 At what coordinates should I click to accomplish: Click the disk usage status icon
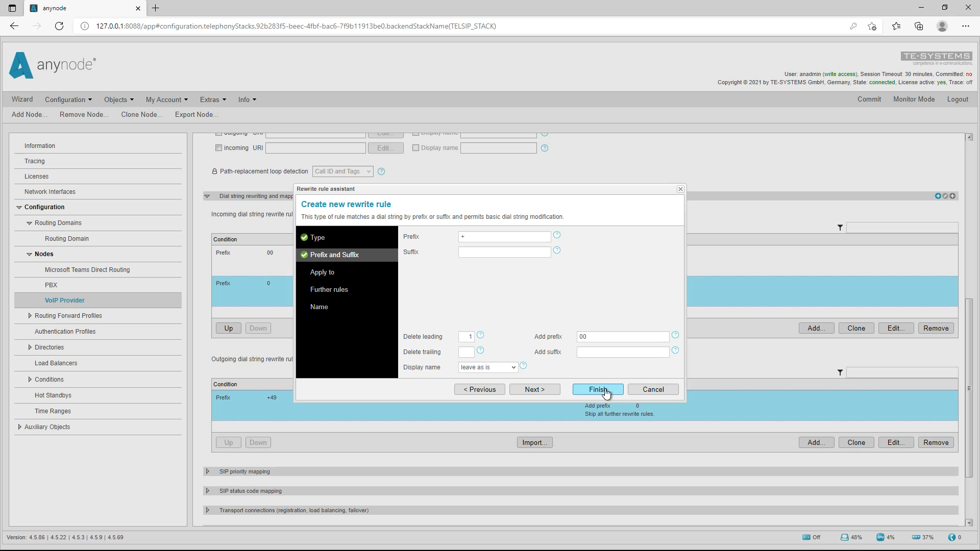(845, 537)
